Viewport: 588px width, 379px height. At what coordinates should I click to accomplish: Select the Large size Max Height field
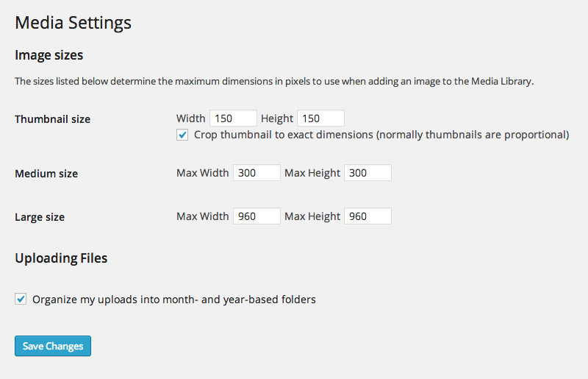click(x=367, y=216)
